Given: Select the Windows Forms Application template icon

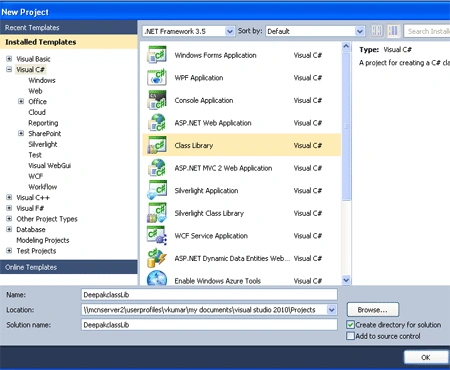Looking at the screenshot, I should 157,55.
